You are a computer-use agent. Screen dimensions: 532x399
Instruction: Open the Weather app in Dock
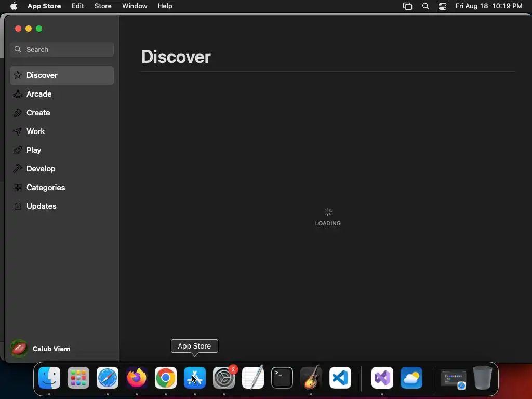pyautogui.click(x=411, y=378)
